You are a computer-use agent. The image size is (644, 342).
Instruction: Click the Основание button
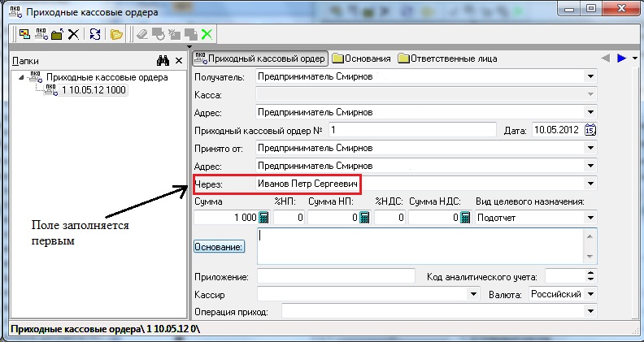pyautogui.click(x=219, y=247)
